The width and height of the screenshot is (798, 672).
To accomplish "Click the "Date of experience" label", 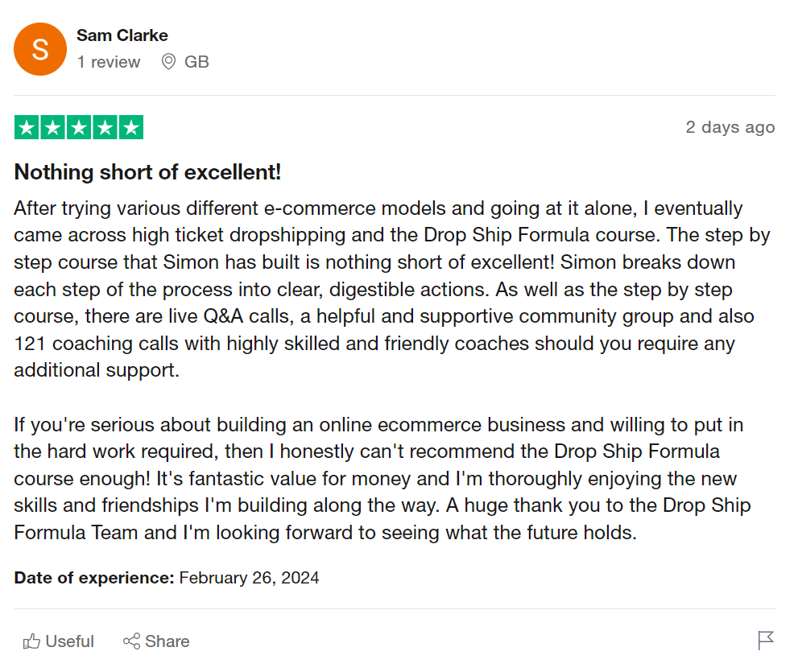I will [94, 578].
